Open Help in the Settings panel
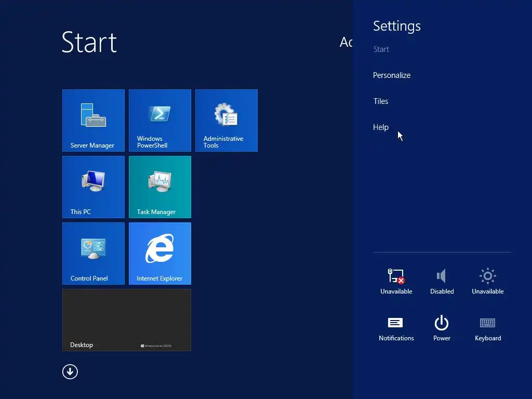The height and width of the screenshot is (399, 532). coord(381,127)
